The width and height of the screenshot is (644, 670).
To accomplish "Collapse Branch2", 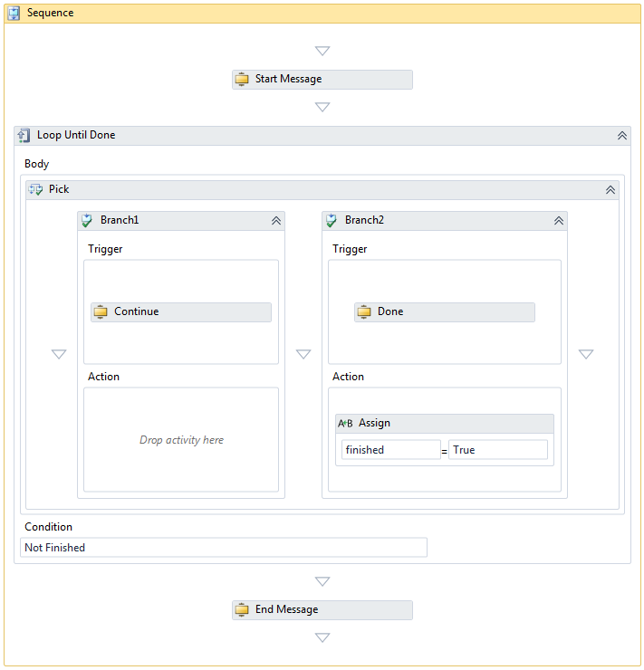I will [x=559, y=221].
